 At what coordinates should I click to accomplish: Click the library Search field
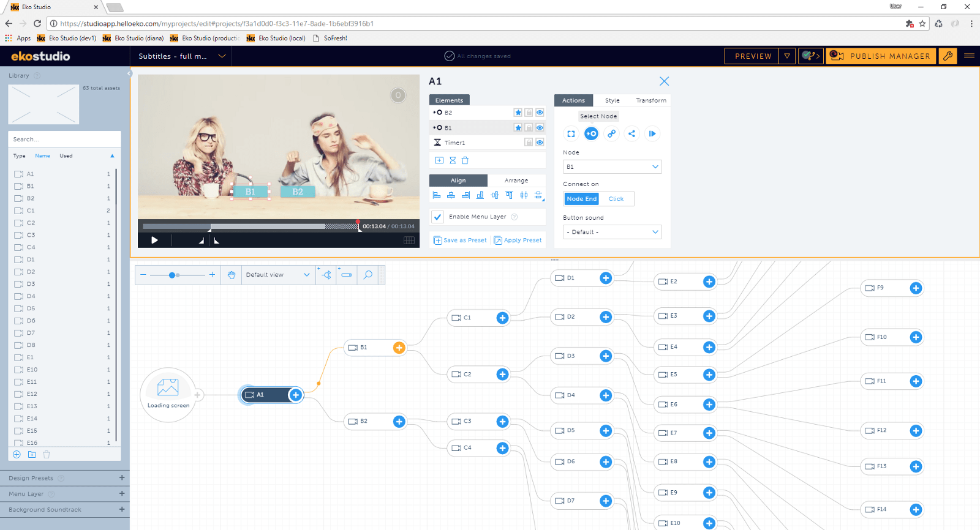[64, 140]
